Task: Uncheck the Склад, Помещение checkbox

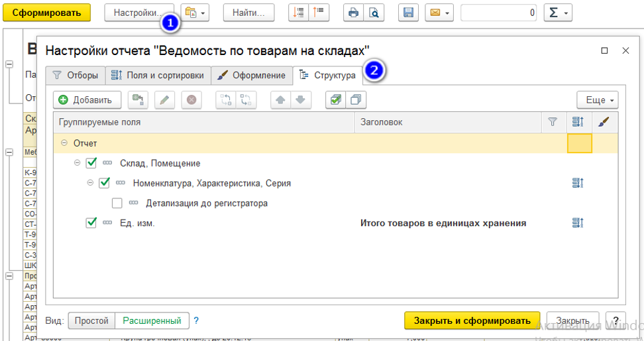Action: (91, 163)
